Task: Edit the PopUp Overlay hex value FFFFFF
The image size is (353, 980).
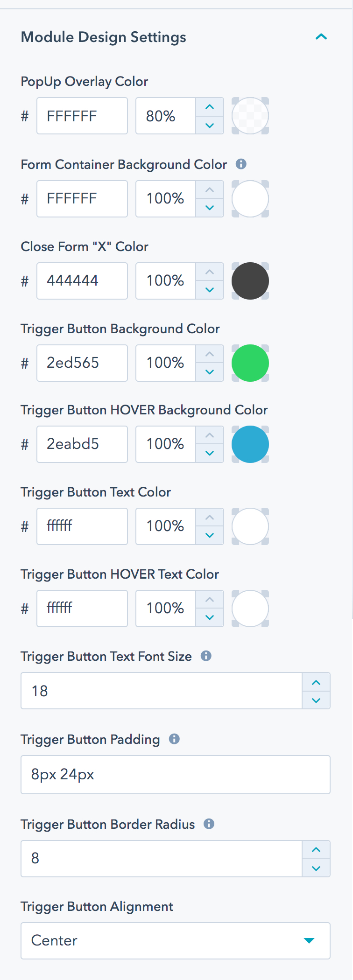Action: (x=82, y=115)
